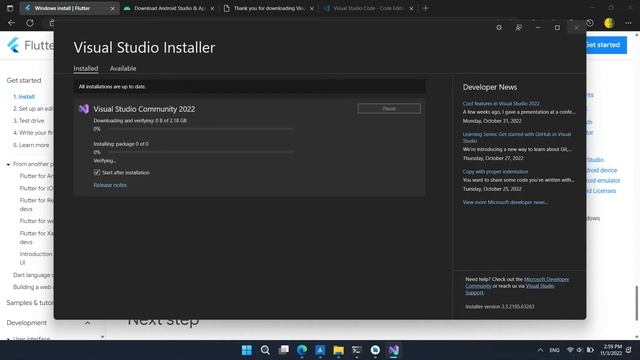This screenshot has height=360, width=640.
Task: Collapse the Development section in Flutter sidebar
Action: click(87, 323)
